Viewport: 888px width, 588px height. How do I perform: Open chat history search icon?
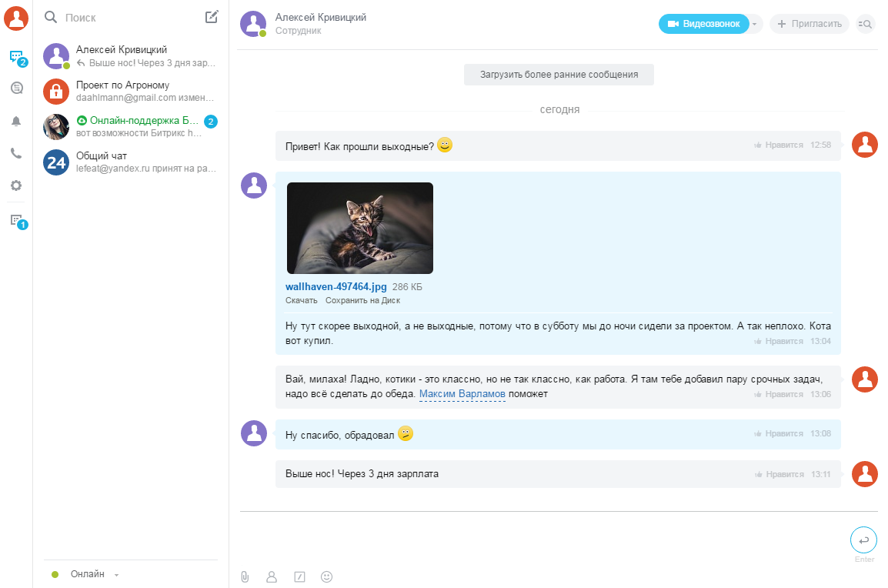tap(865, 24)
